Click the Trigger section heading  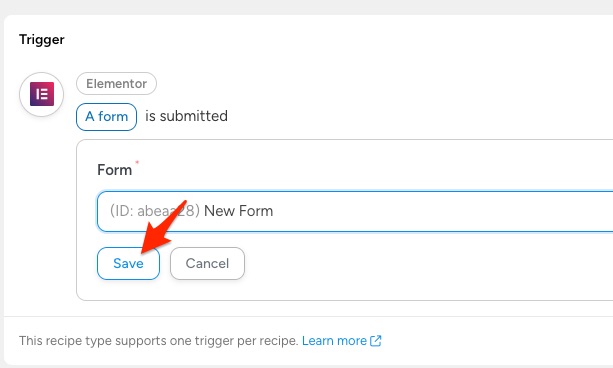[42, 39]
